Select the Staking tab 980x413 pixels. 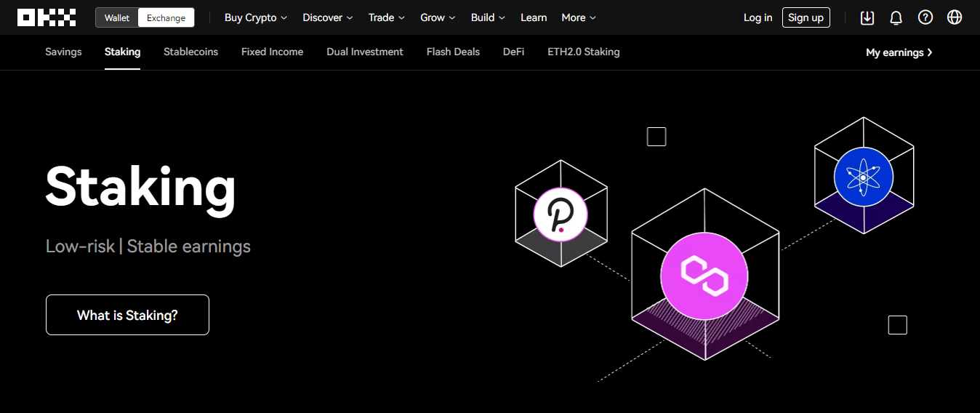(x=122, y=52)
